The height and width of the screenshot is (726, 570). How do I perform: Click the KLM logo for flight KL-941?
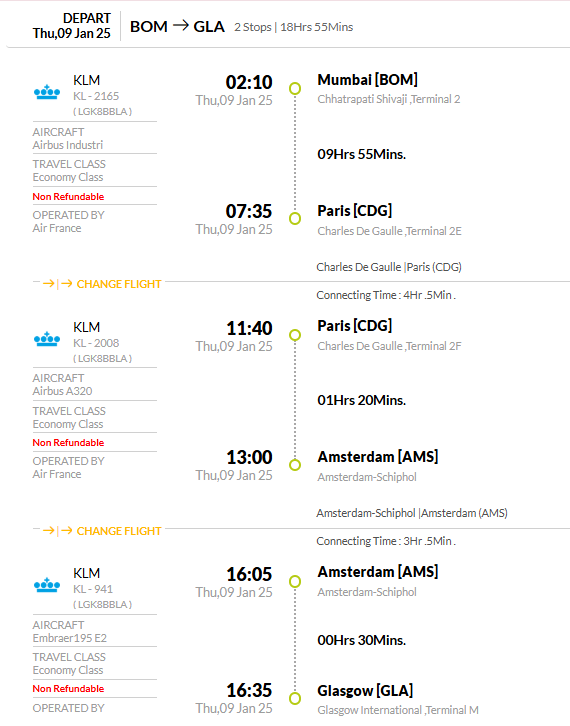[x=47, y=585]
